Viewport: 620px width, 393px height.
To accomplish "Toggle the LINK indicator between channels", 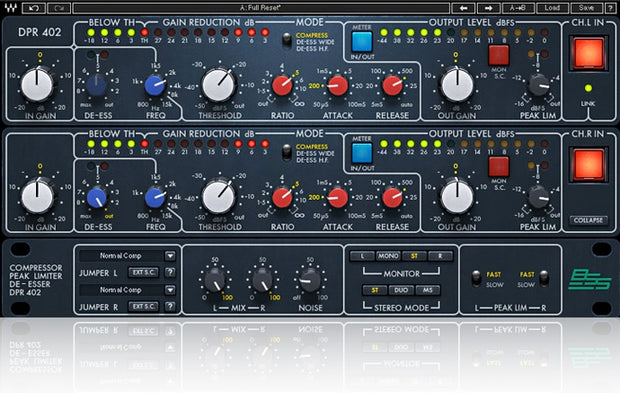I will point(588,88).
